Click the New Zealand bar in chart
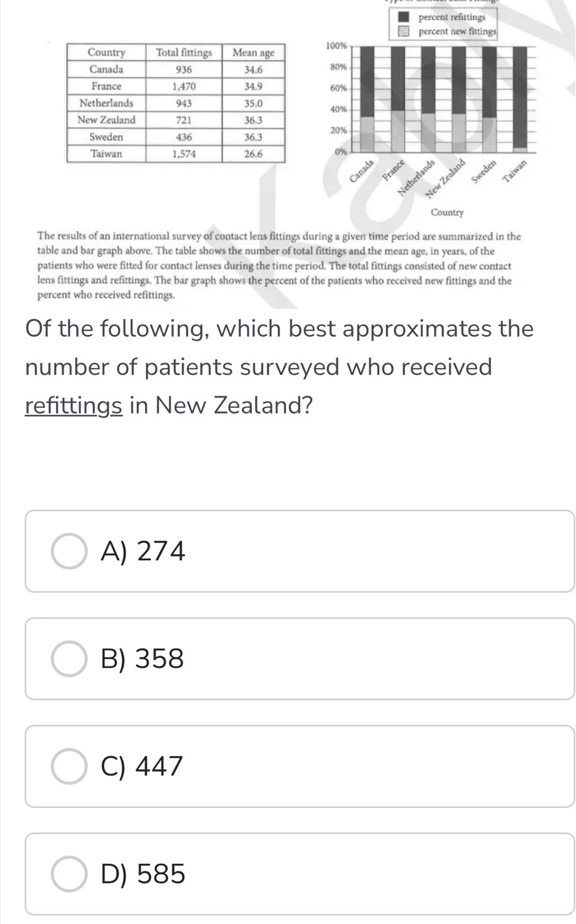Viewport: 576px width, 924px height. coord(459,98)
